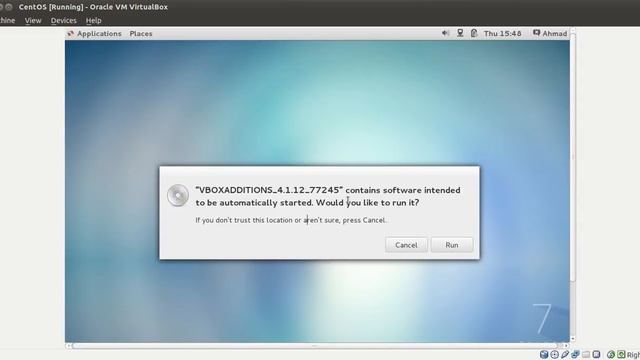The height and width of the screenshot is (360, 640).
Task: Click the "If you don't trust this location" message
Action: click(291, 220)
